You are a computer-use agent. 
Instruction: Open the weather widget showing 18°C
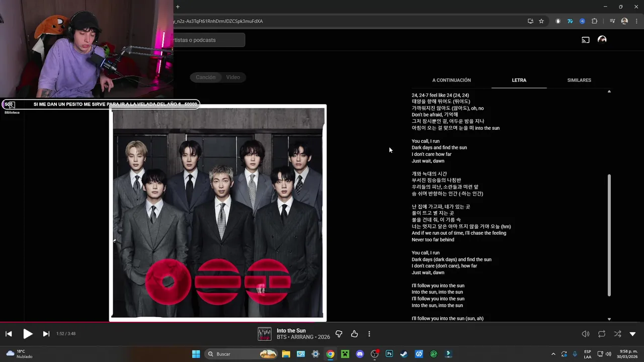coord(19,354)
